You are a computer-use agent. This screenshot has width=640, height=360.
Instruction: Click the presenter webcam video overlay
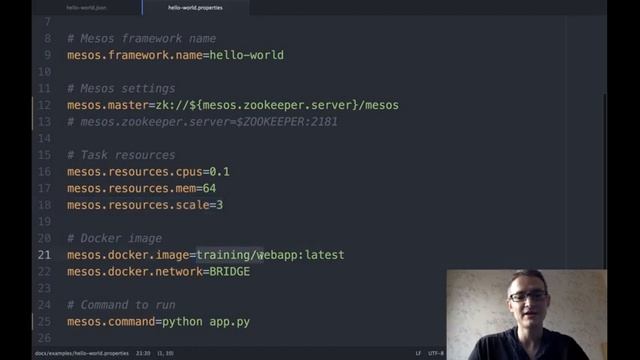pyautogui.click(x=527, y=314)
